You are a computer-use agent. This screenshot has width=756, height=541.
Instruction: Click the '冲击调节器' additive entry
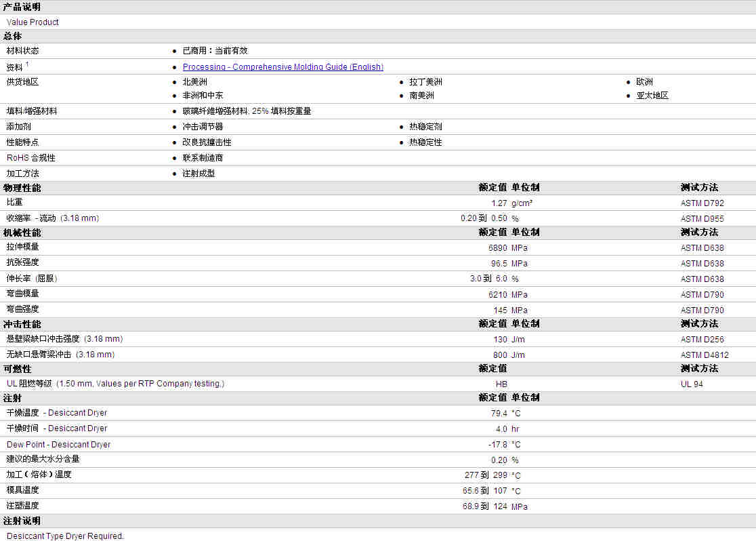[203, 127]
